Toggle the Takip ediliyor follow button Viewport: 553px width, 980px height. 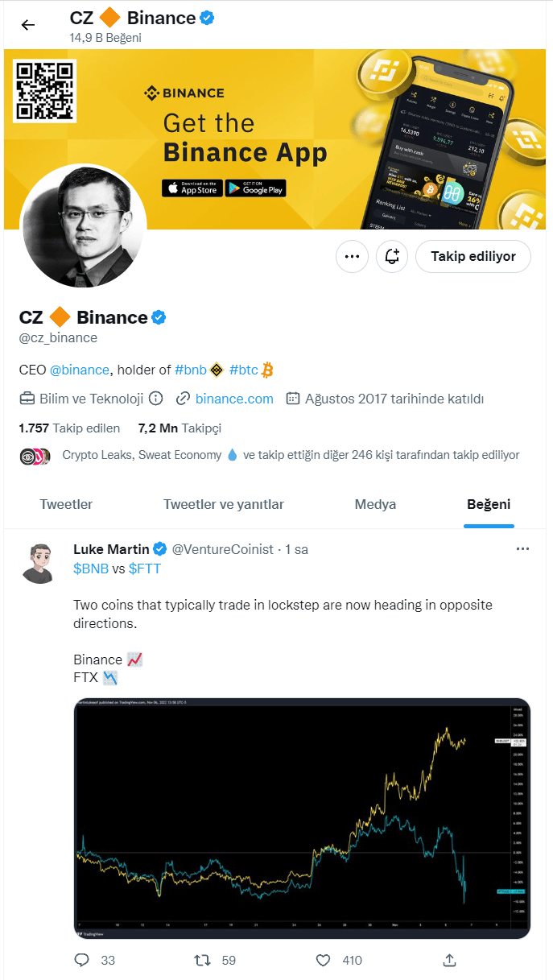[x=473, y=256]
